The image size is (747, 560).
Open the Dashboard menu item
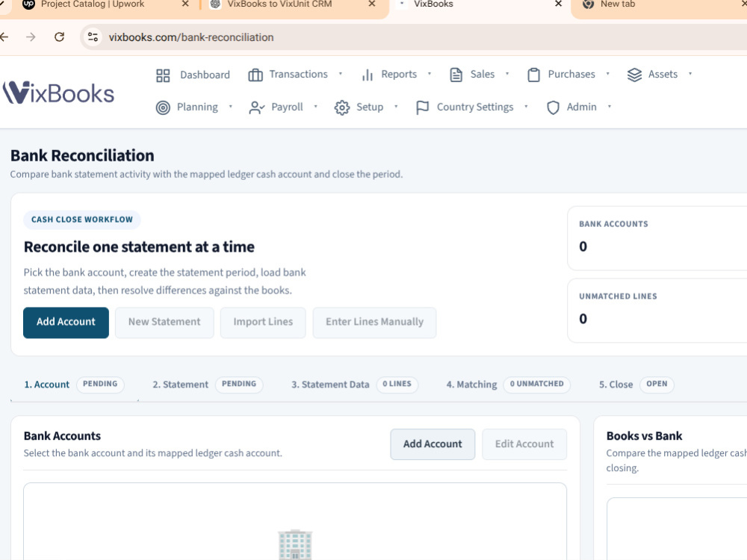[205, 75]
